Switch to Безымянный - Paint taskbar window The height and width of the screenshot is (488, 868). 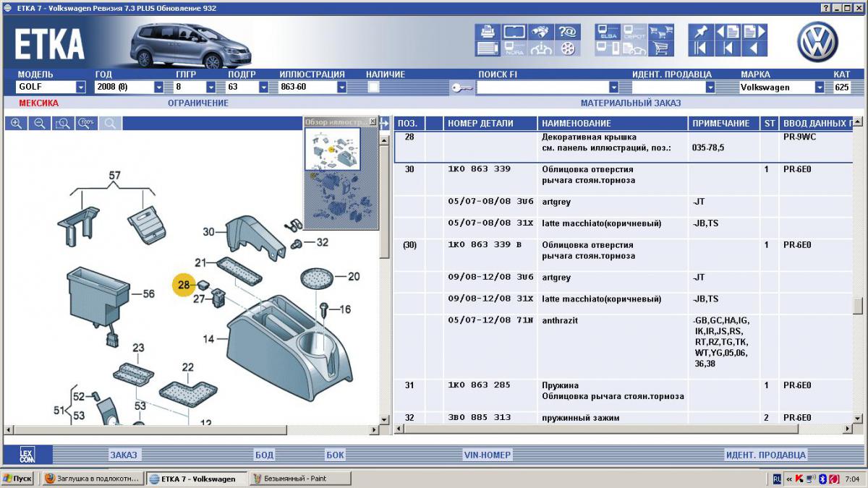pos(299,479)
